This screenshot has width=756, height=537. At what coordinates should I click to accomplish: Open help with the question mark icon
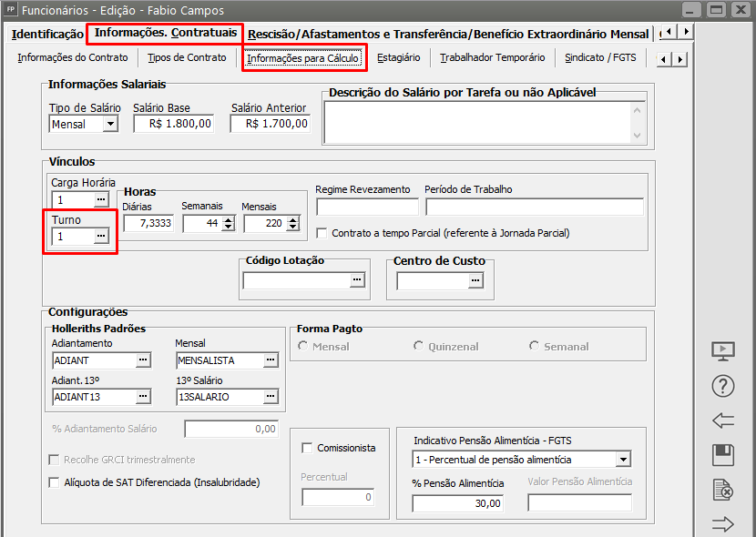[722, 386]
